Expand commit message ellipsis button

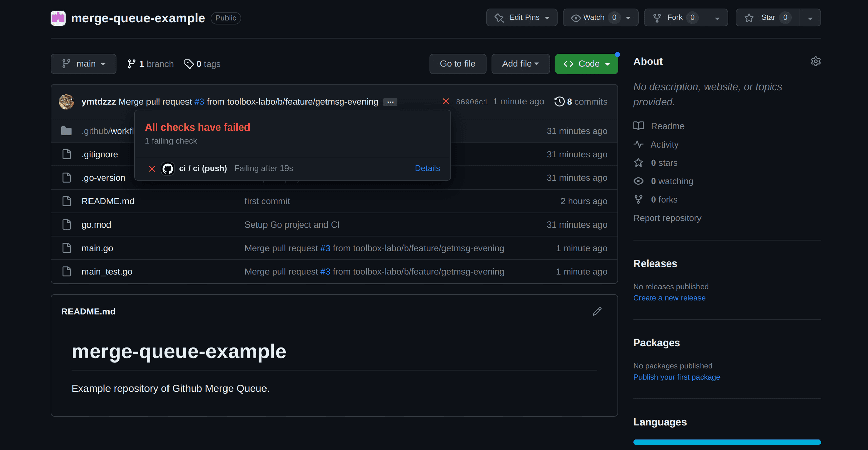[390, 102]
